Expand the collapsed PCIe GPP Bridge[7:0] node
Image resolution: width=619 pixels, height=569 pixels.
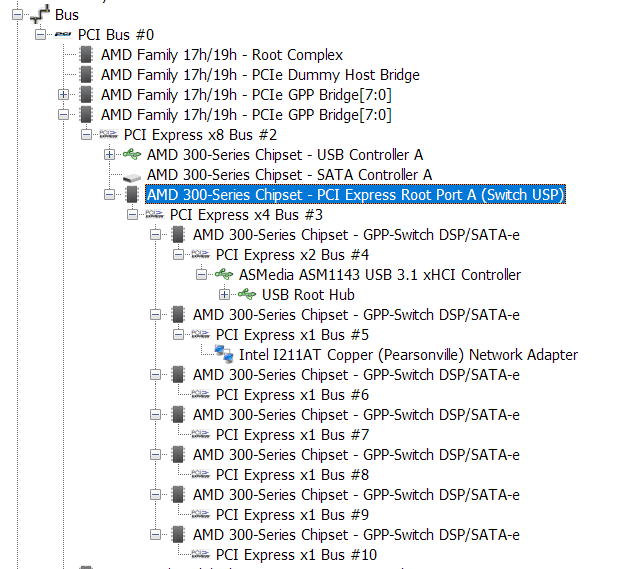63,95
